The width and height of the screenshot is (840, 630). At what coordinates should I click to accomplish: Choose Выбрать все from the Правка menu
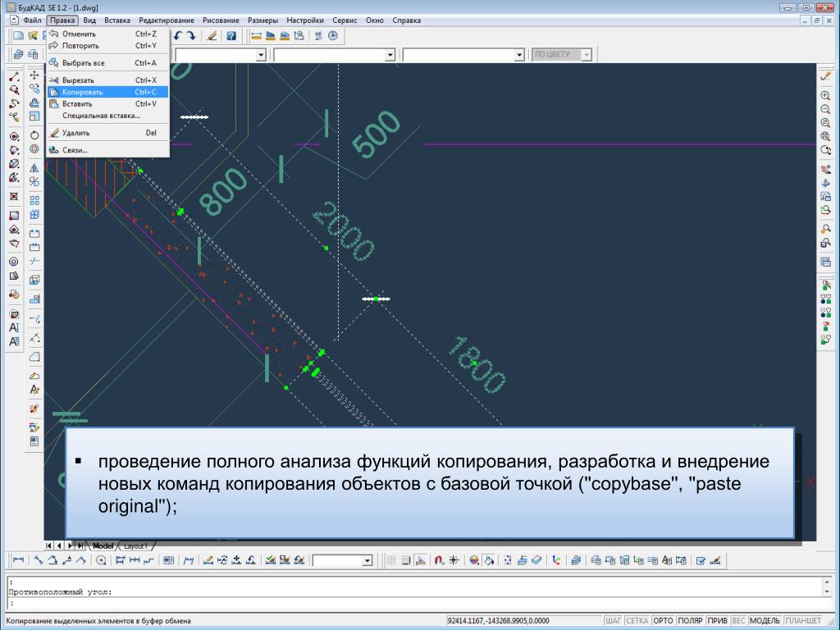coord(107,62)
